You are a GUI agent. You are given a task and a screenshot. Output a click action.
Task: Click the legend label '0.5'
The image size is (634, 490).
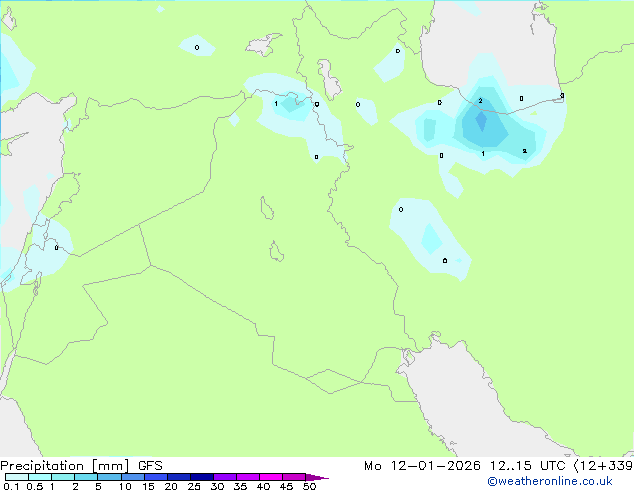[34, 486]
